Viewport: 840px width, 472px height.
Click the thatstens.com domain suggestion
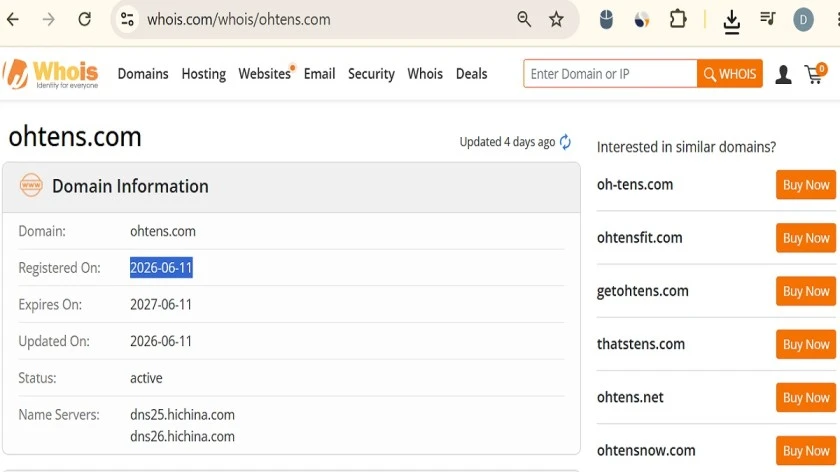(641, 344)
